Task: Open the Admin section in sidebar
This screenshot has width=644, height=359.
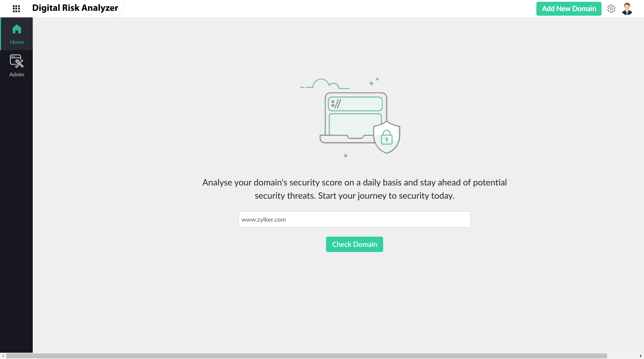Action: pos(17,66)
